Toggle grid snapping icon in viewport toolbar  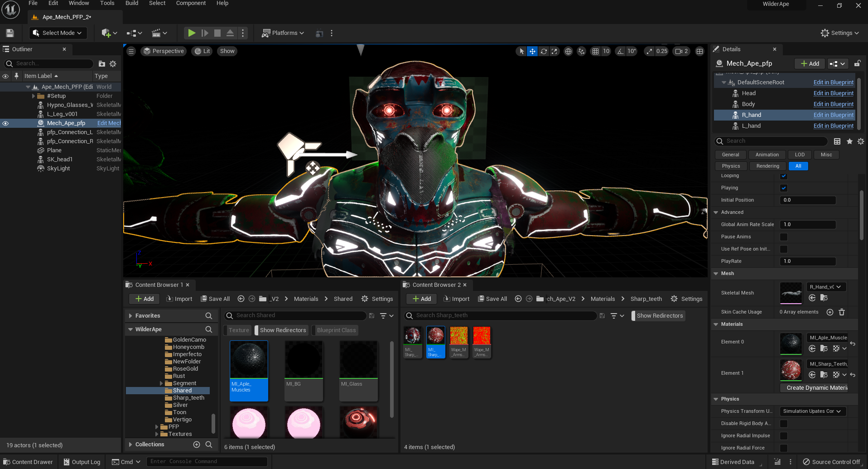[595, 51]
